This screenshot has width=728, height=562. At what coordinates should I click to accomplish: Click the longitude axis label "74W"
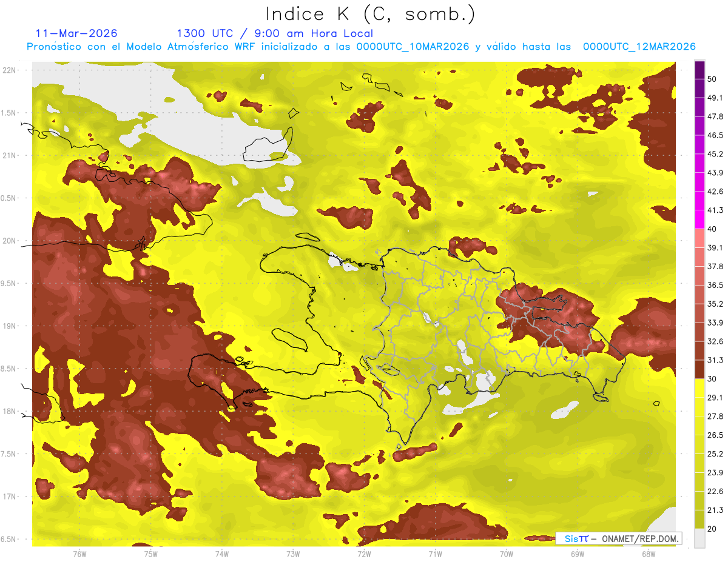click(x=221, y=554)
